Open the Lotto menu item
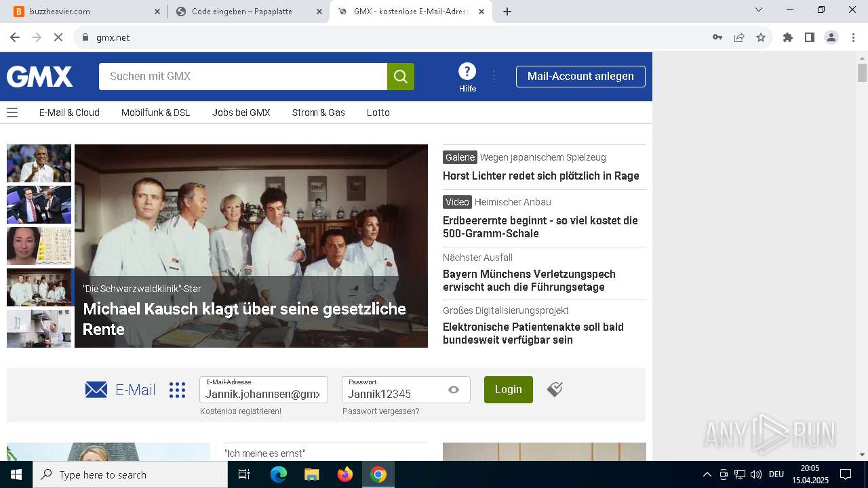The width and height of the screenshot is (868, 488). coord(378,113)
